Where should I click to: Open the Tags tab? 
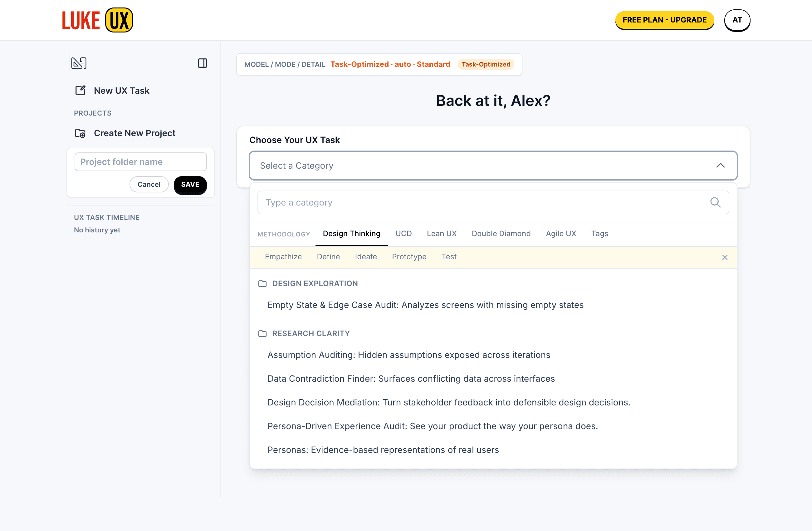coord(599,234)
